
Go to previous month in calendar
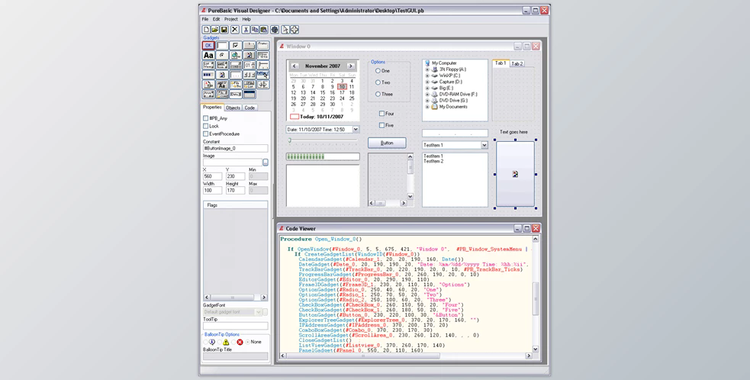294,66
